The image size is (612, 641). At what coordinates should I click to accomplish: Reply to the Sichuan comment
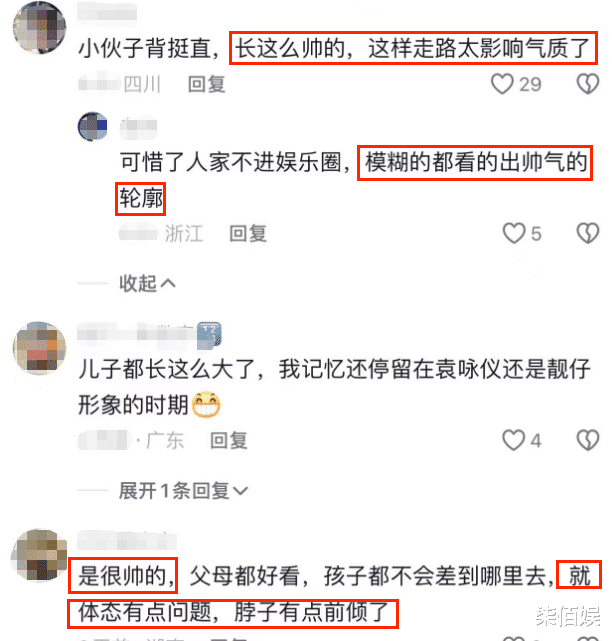[206, 84]
